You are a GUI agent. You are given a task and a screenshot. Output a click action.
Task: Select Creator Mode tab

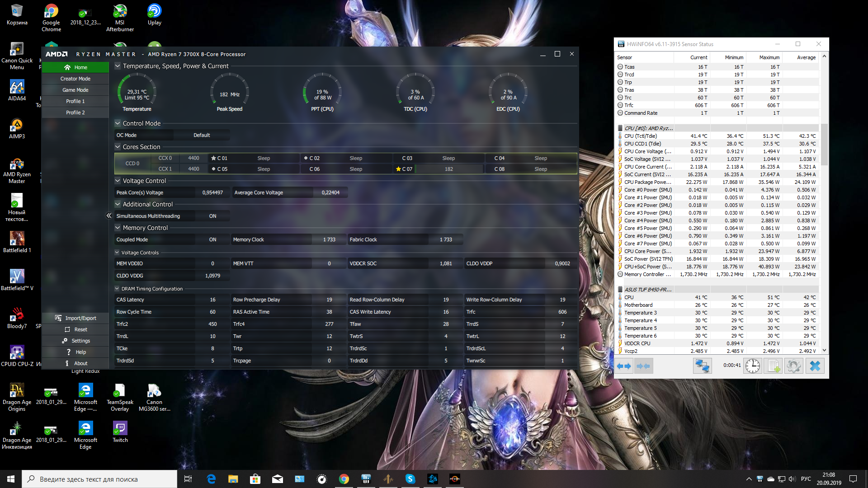pyautogui.click(x=75, y=79)
